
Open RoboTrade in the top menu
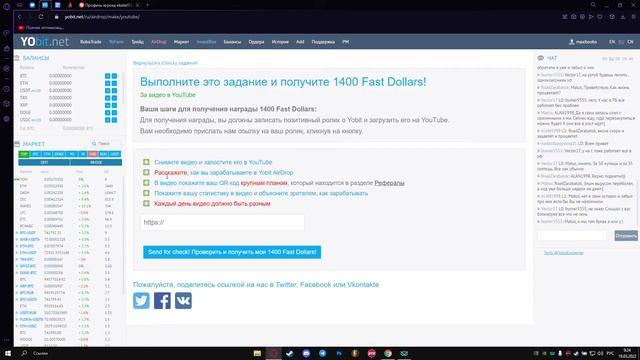coord(91,42)
